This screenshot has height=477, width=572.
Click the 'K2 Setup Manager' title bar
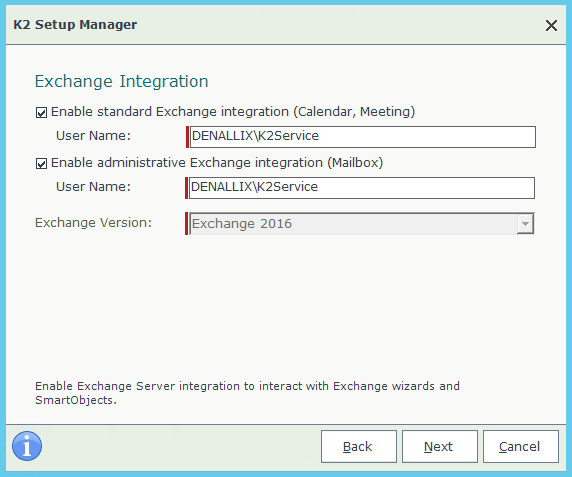pyautogui.click(x=75, y=25)
